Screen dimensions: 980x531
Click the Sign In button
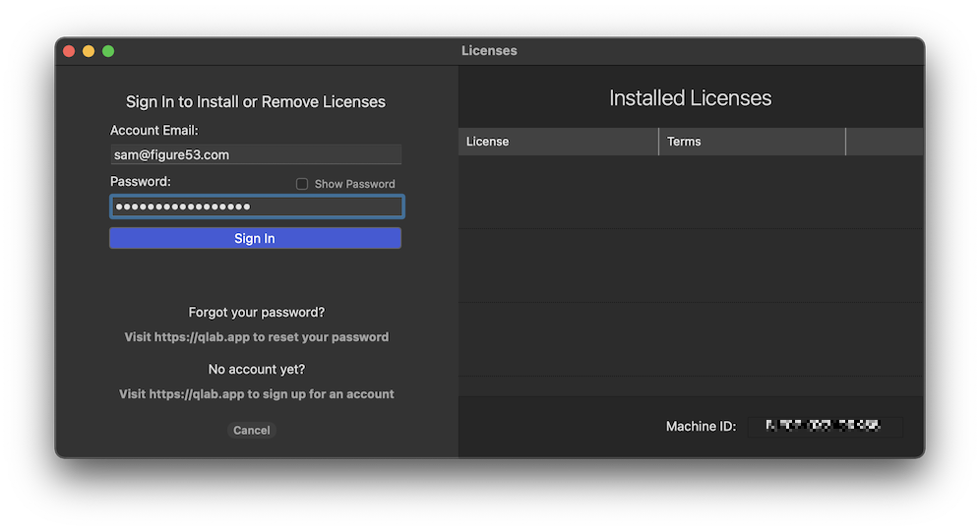(x=255, y=238)
